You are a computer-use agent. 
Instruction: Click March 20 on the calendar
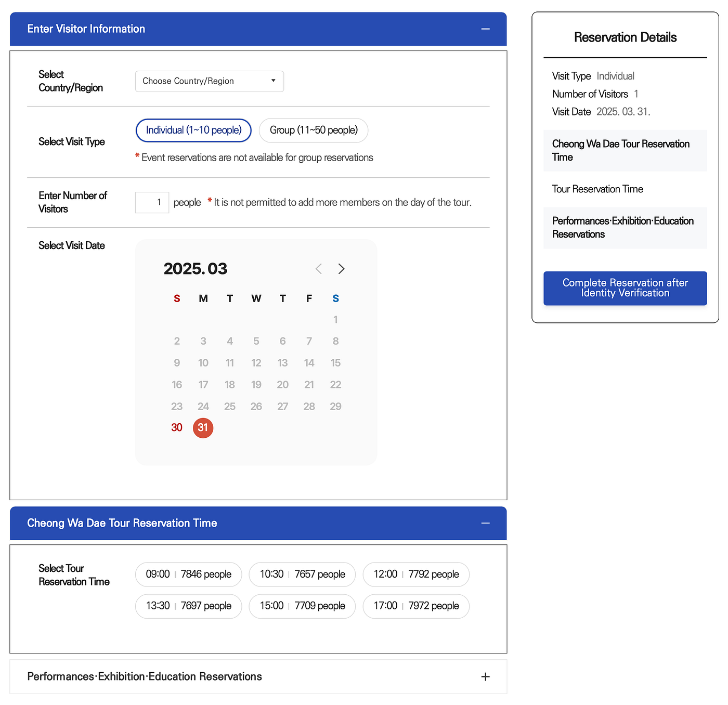[282, 385]
